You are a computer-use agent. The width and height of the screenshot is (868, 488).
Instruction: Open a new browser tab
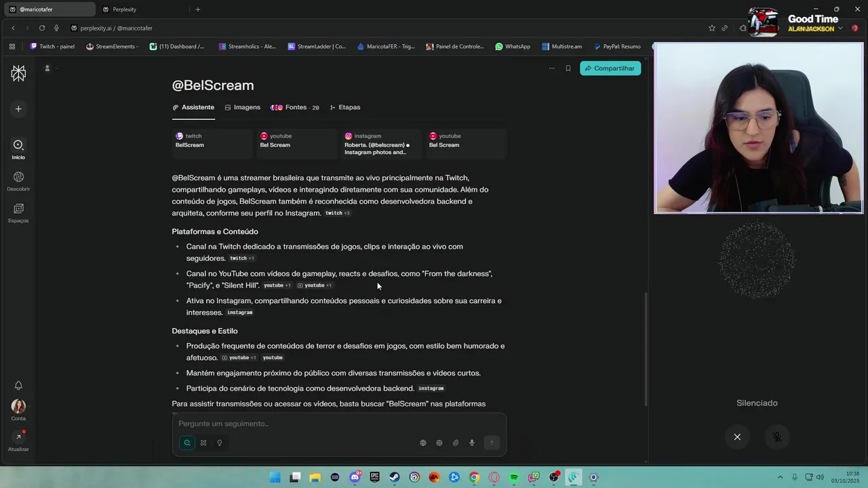click(198, 9)
